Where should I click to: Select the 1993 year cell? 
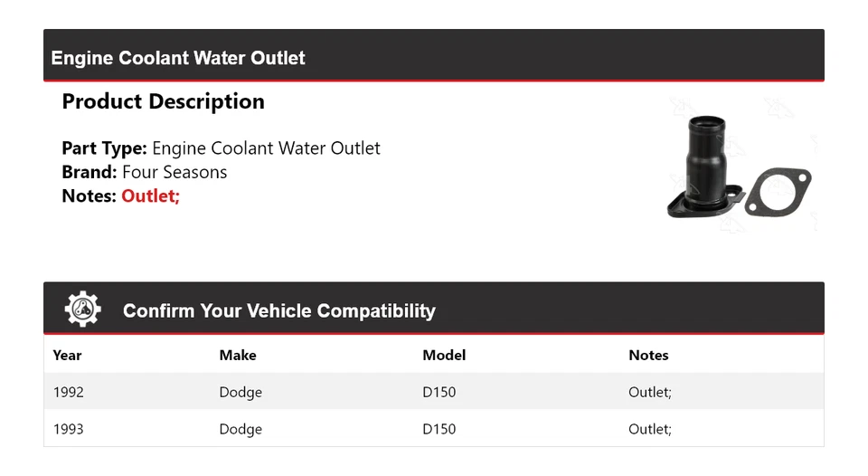click(69, 429)
